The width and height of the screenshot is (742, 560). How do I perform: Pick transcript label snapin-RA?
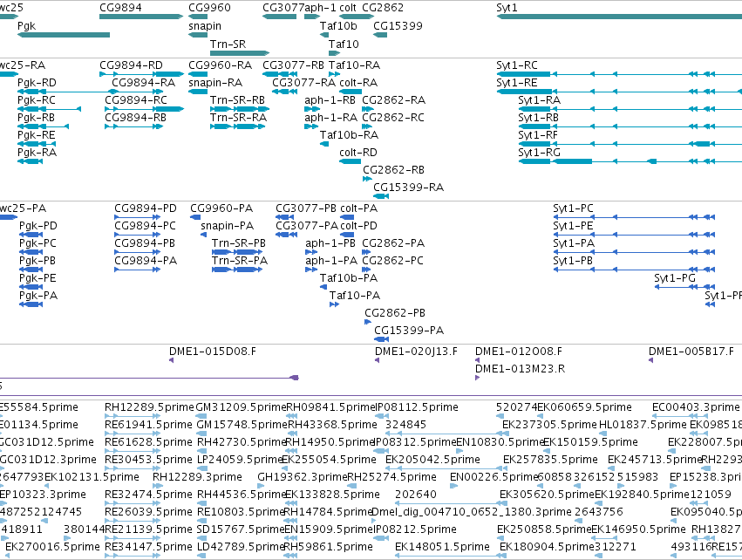[214, 83]
